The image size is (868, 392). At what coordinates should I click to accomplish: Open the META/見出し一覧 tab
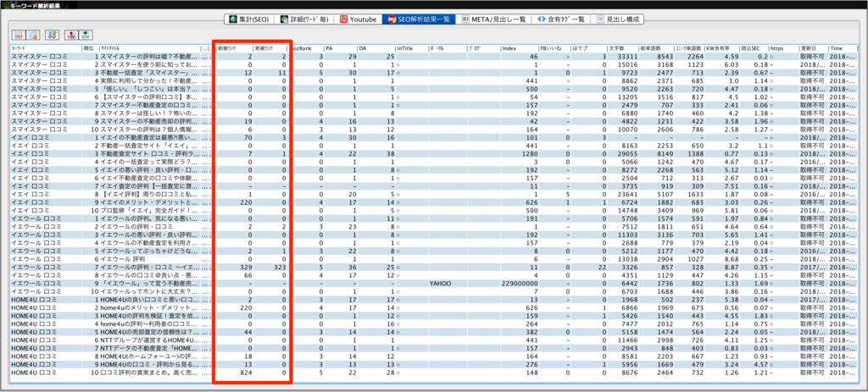click(x=492, y=19)
